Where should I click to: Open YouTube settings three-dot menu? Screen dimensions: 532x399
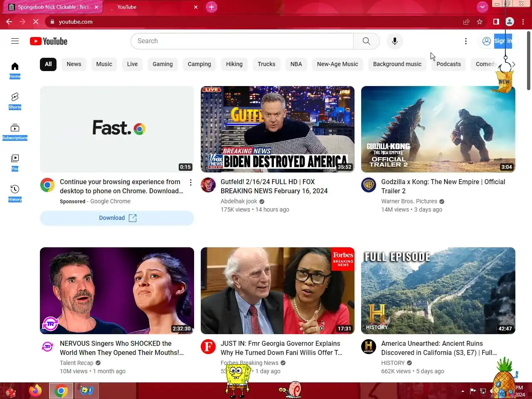[x=466, y=41]
